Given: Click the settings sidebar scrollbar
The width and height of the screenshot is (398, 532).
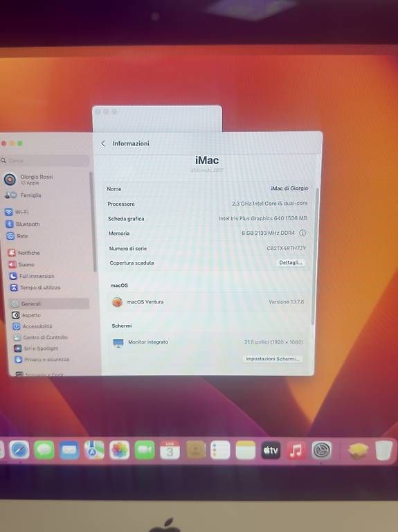Looking at the screenshot, I should click(x=93, y=220).
